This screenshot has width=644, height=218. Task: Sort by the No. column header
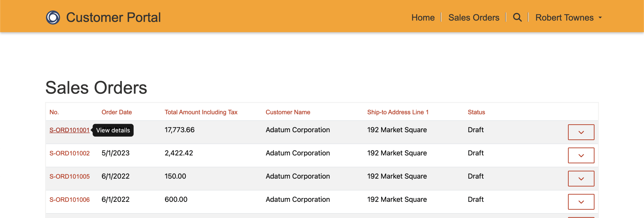pyautogui.click(x=54, y=112)
